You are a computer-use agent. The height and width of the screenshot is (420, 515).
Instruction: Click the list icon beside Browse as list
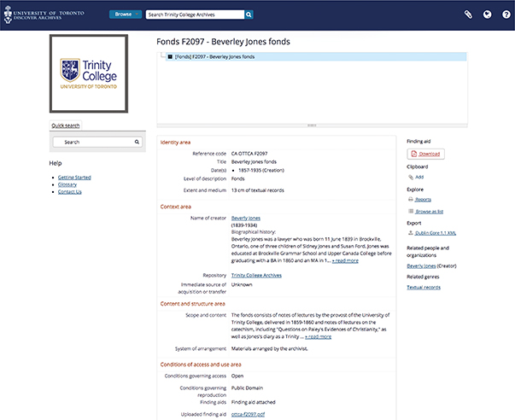pyautogui.click(x=411, y=211)
